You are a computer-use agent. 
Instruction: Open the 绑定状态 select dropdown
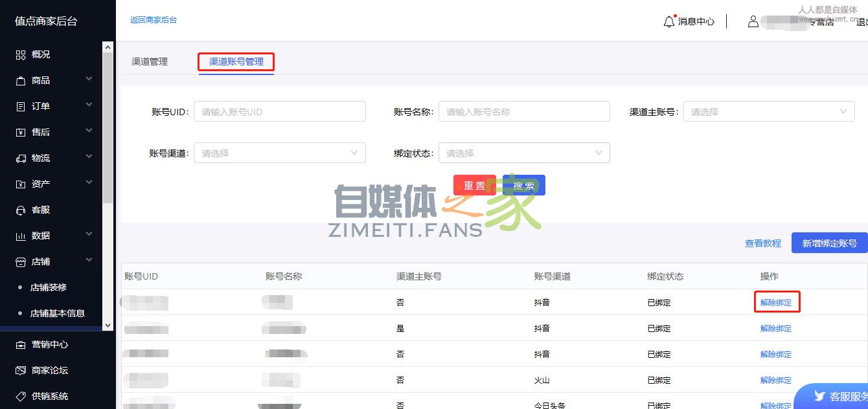(523, 153)
